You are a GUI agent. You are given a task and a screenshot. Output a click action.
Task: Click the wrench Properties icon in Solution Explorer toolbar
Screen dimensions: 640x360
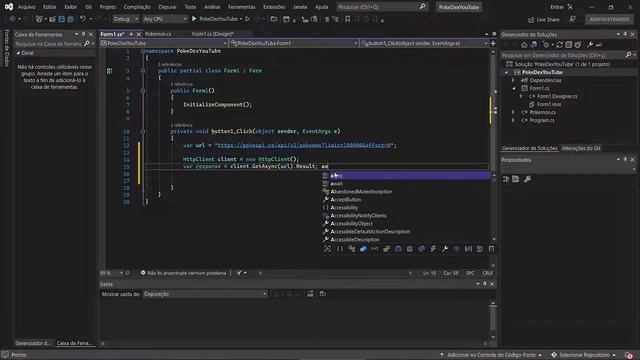(x=590, y=45)
